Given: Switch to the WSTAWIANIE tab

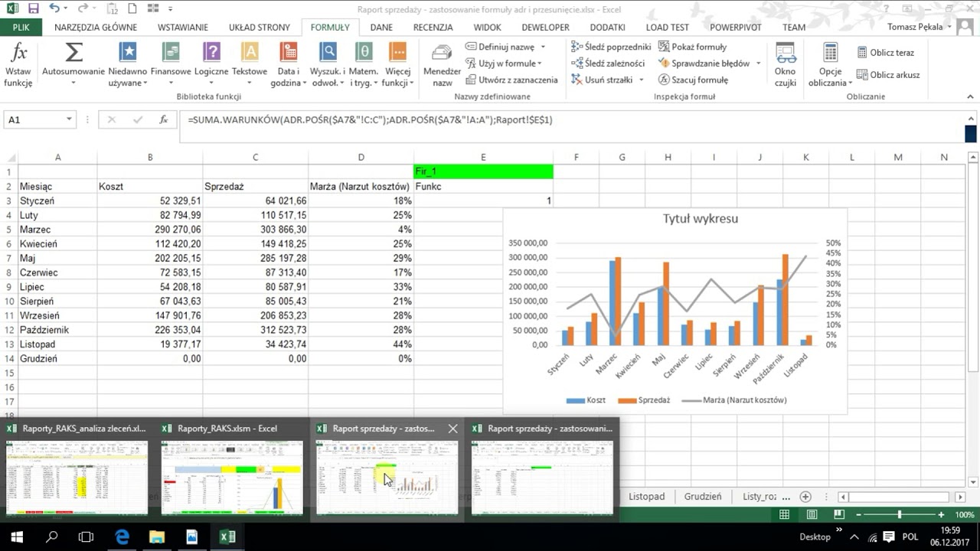Looking at the screenshot, I should [x=183, y=28].
